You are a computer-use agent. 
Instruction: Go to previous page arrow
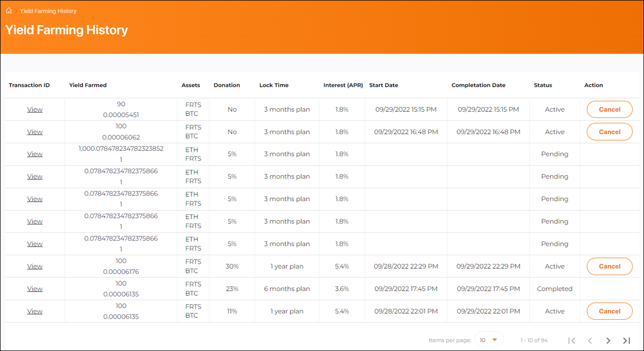[590, 340]
